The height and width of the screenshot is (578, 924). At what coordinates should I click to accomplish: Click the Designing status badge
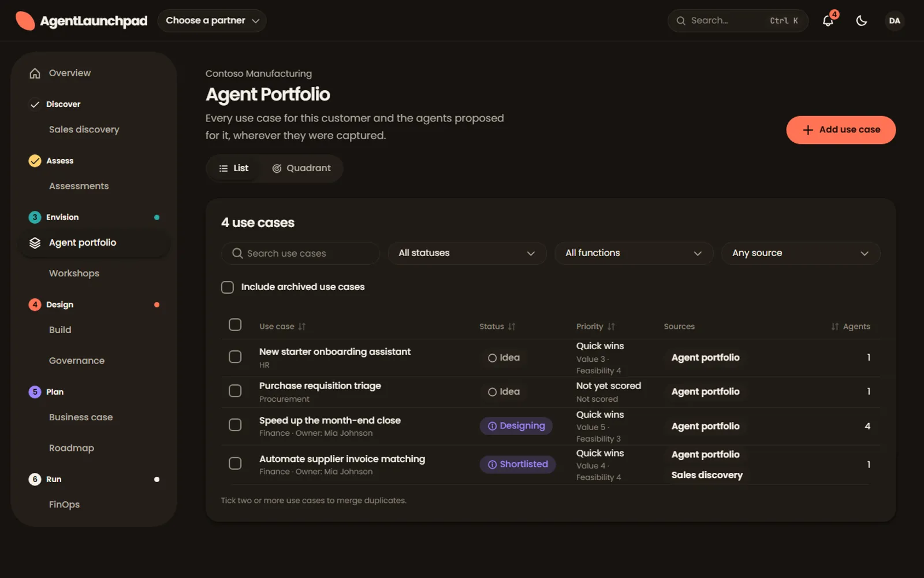coord(516,426)
